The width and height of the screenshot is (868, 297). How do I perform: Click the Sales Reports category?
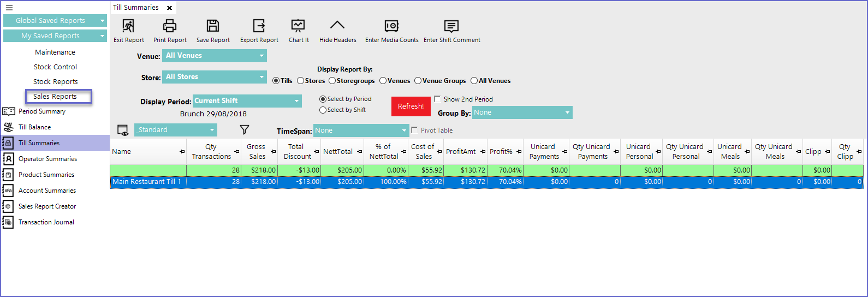point(55,97)
